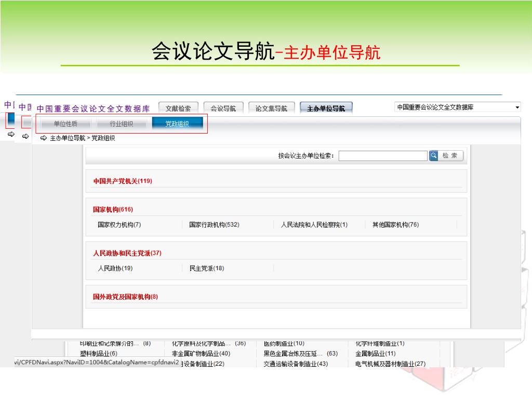Click the 主办单位导航 breadcrumb link
The image size is (532, 399).
[68, 138]
